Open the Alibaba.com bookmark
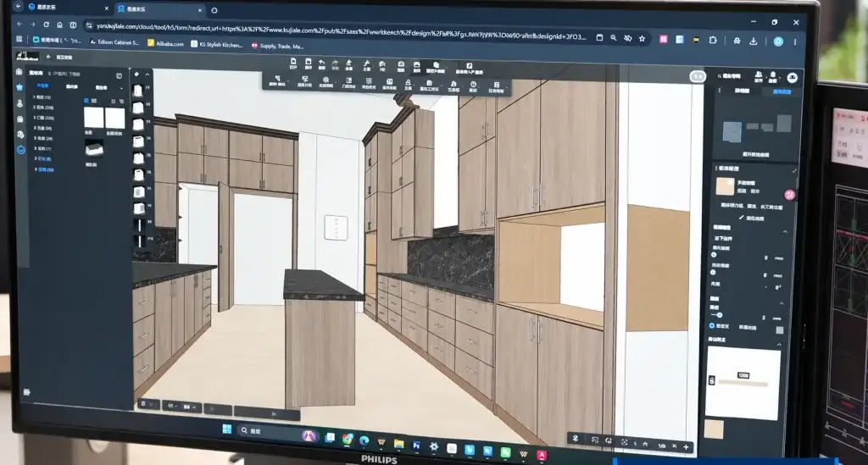868x465 pixels. click(x=165, y=43)
